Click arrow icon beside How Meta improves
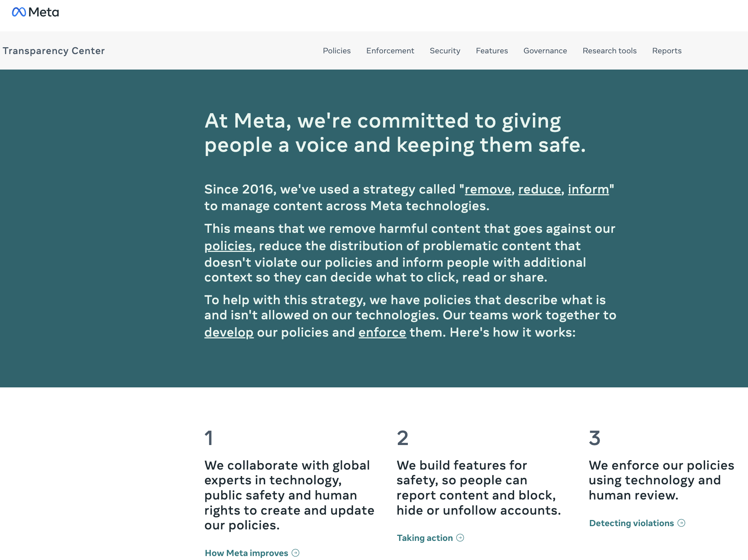748x560 pixels. click(x=295, y=553)
